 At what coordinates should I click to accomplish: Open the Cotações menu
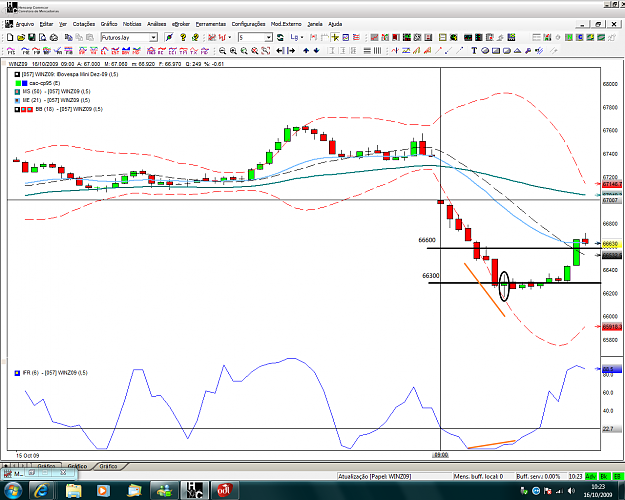tap(84, 24)
